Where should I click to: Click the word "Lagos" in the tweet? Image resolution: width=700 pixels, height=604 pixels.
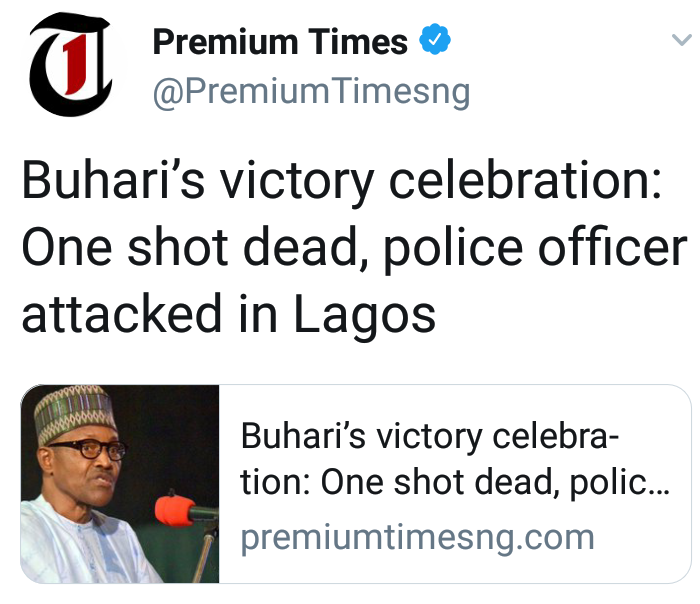click(x=364, y=314)
